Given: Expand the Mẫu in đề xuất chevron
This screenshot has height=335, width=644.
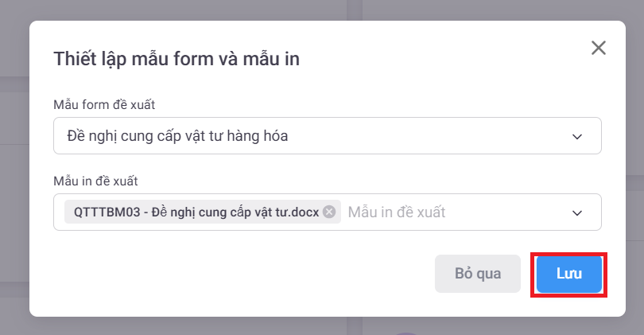Looking at the screenshot, I should point(577,212).
